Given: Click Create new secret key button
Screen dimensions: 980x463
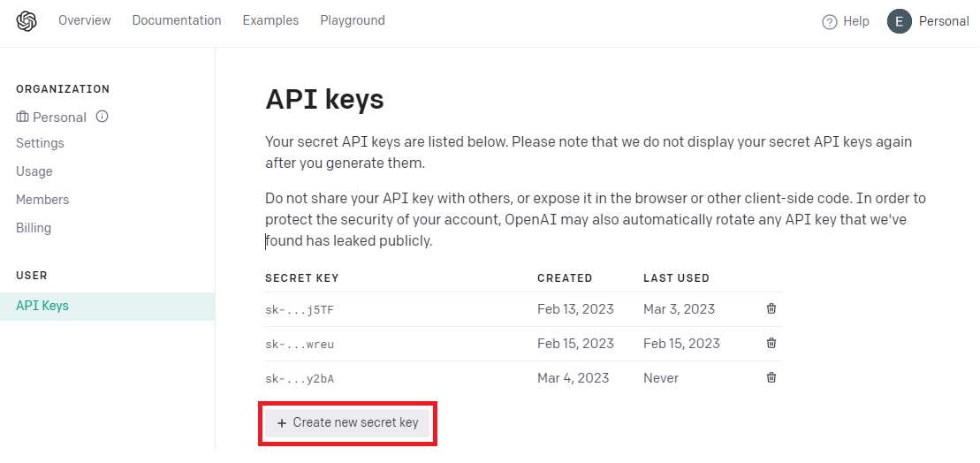Looking at the screenshot, I should tap(347, 422).
